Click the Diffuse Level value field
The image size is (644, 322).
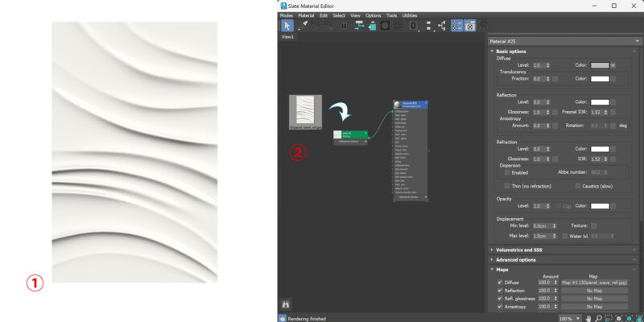point(539,65)
